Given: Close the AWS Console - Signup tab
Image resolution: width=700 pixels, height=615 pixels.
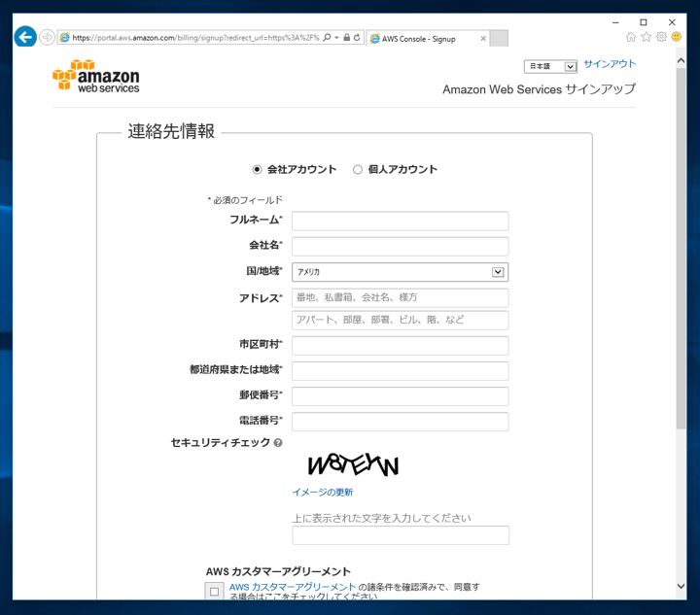Looking at the screenshot, I should click(483, 39).
